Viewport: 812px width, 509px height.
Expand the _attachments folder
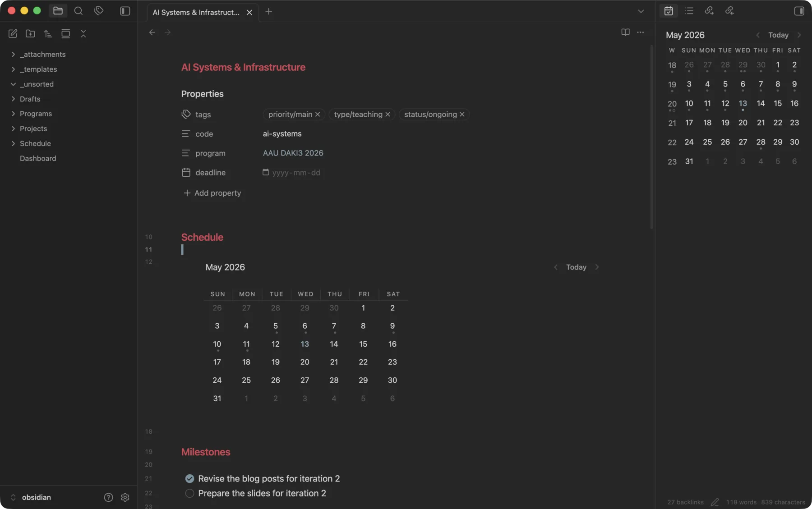click(x=13, y=55)
